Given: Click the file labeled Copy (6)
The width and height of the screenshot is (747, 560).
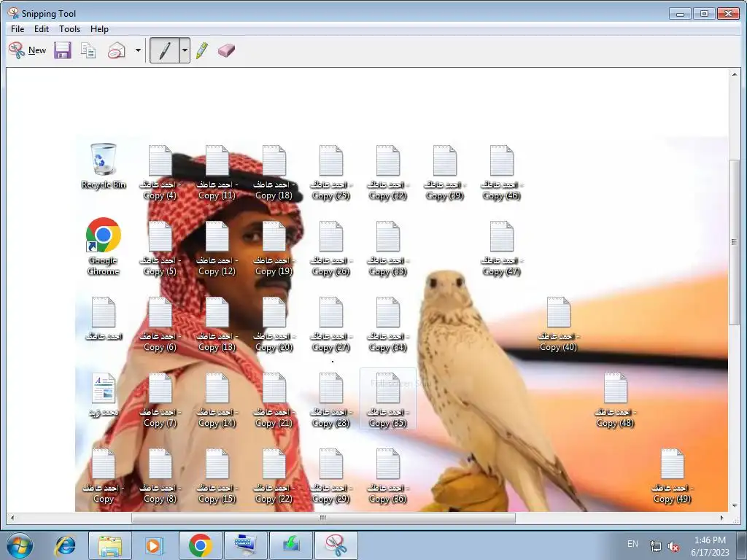Looking at the screenshot, I should pos(160,323).
